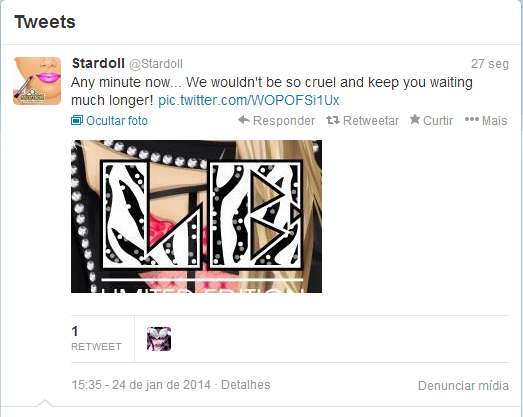Open the retweeter's avatar thumbnail
This screenshot has height=417, width=523.
(159, 339)
